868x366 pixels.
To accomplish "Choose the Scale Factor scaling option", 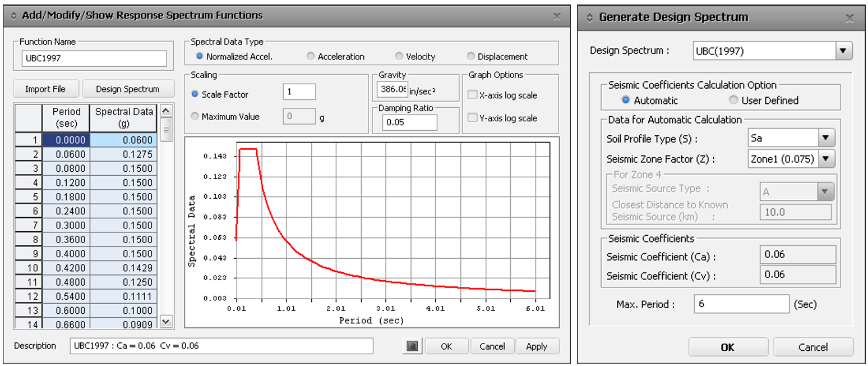I will click(195, 94).
